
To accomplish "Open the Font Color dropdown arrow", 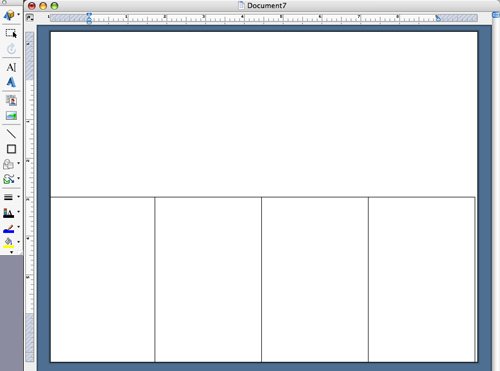I will click(18, 212).
